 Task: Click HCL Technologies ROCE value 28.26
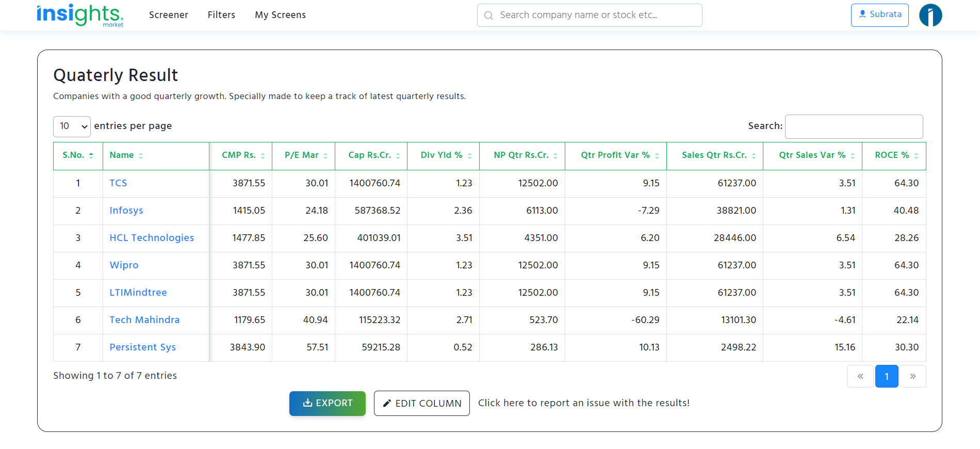click(x=907, y=238)
